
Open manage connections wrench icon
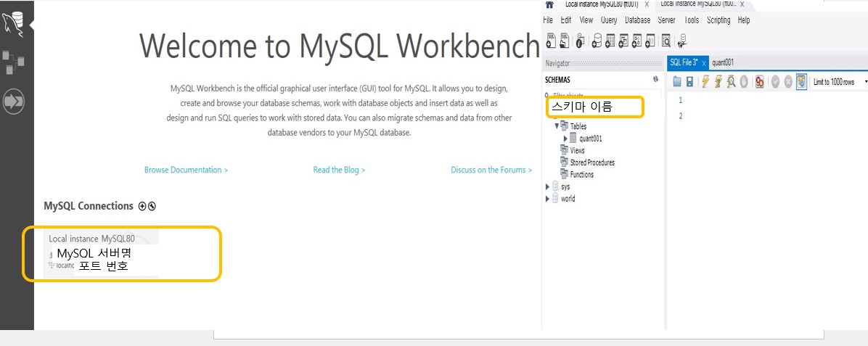[x=152, y=206]
